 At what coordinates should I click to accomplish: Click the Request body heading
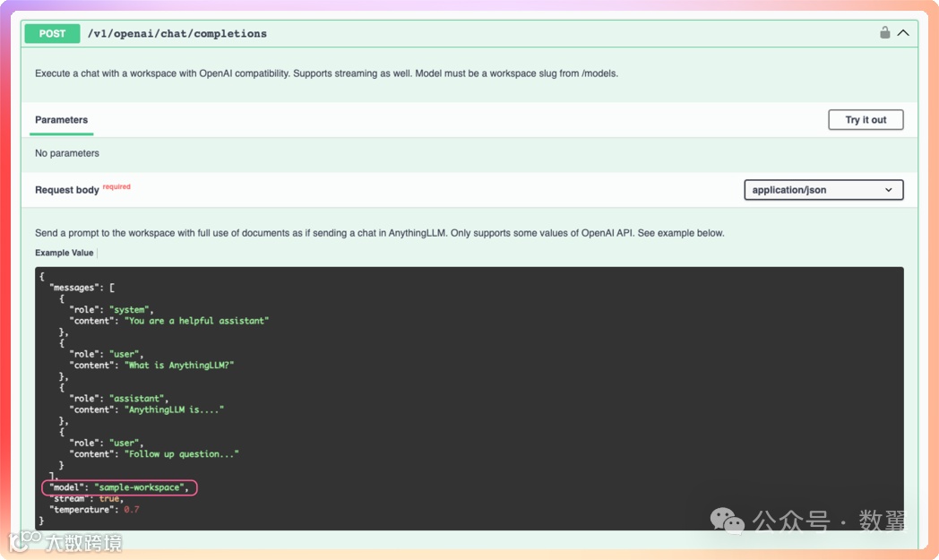[67, 190]
